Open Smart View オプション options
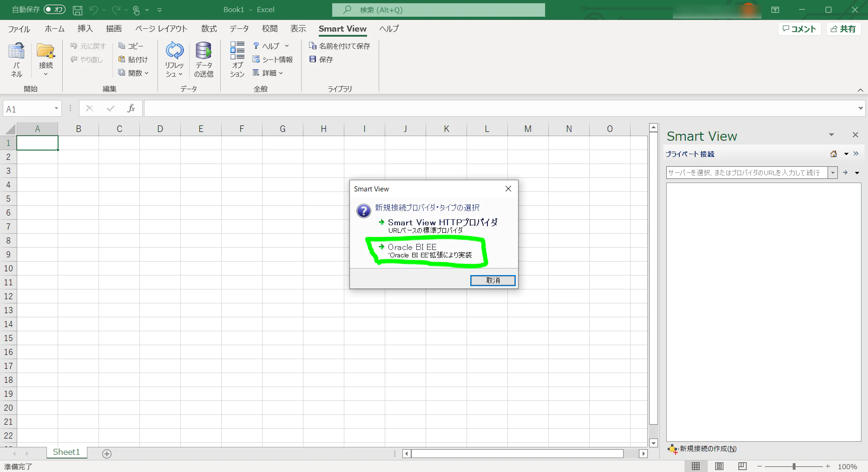The height and width of the screenshot is (472, 868). coord(237,59)
